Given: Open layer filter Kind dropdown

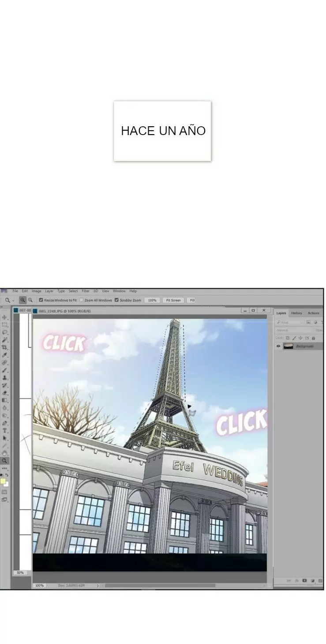Looking at the screenshot, I should pos(290,322).
